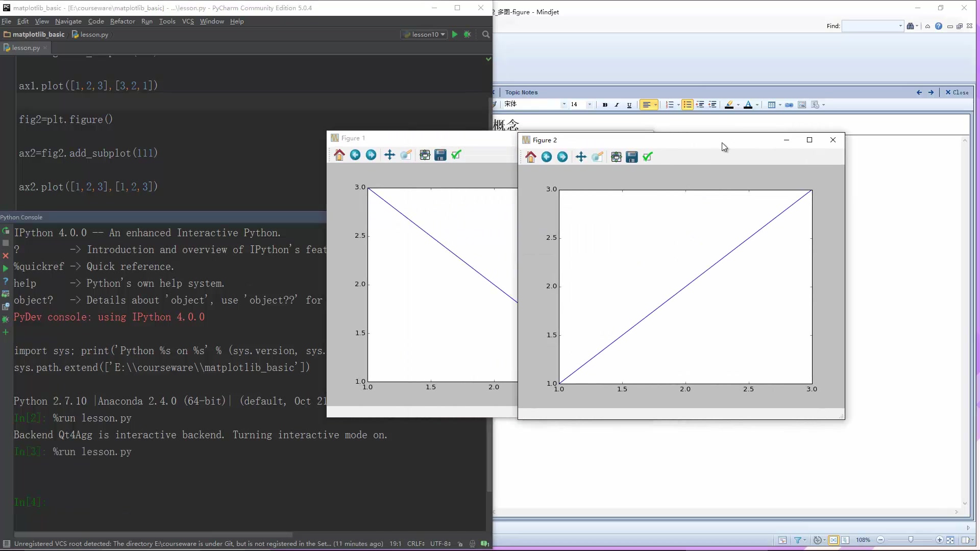Insert a hyperlink in Topic Notes

pyautogui.click(x=789, y=105)
